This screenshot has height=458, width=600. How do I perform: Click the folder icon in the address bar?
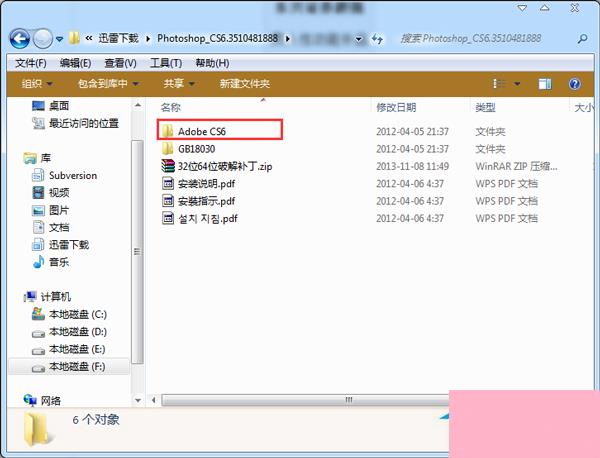point(74,38)
